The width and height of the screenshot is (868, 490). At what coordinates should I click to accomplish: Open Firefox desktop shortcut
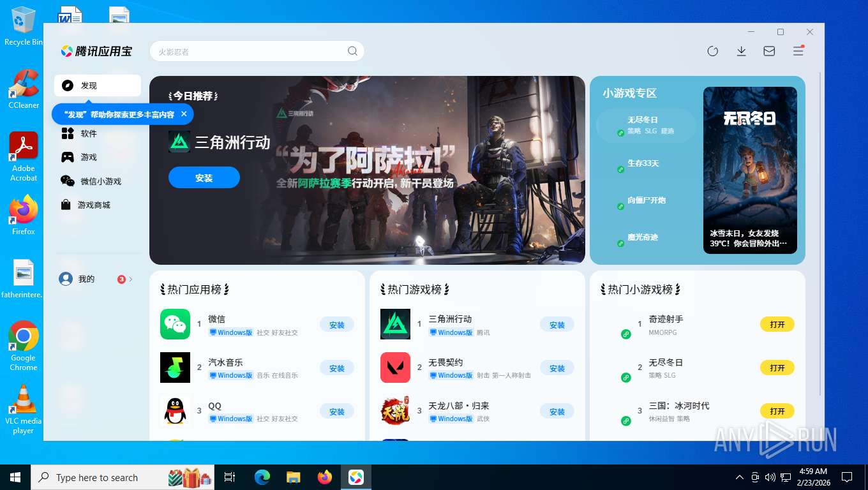(24, 215)
